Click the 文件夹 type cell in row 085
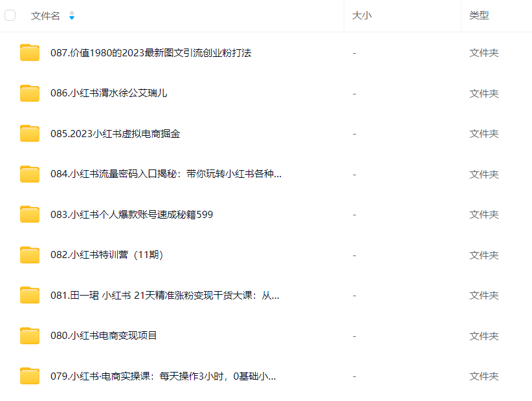Viewport: 532px width, 401px height. point(484,134)
